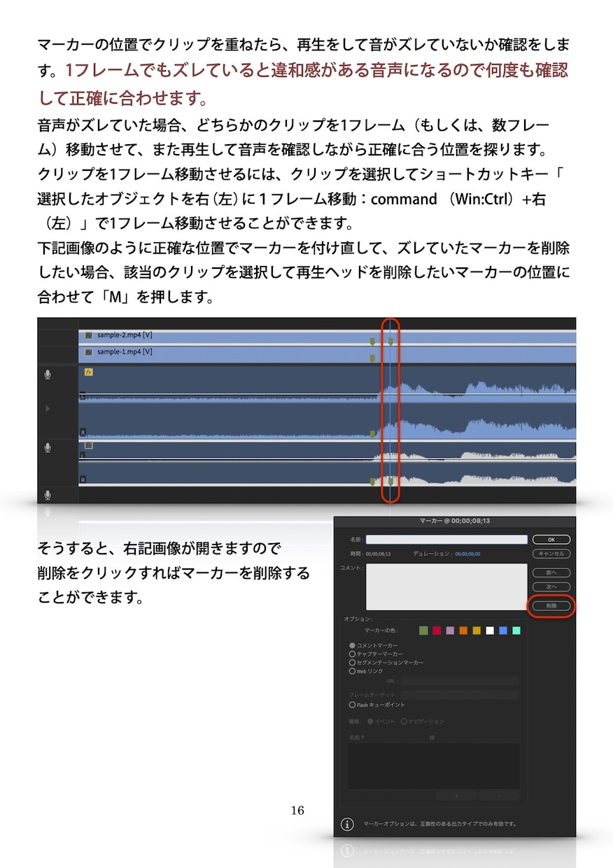Choose the yellow marker color swatch
The image size is (613, 868).
[477, 631]
